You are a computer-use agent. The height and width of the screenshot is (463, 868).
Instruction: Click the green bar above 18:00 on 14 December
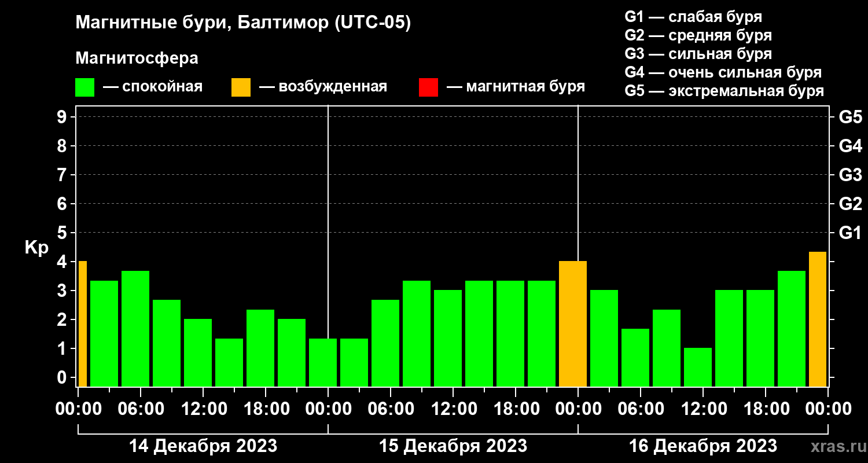[x=260, y=348]
